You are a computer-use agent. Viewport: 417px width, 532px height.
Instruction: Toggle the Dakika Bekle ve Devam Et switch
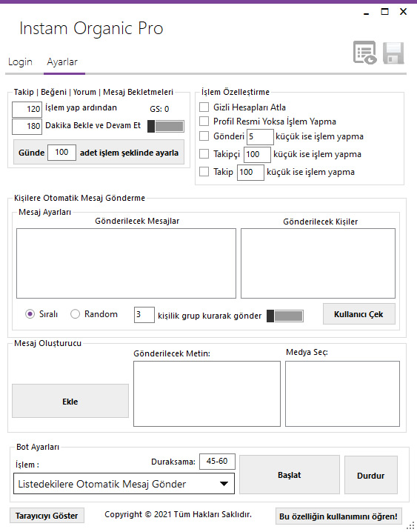point(166,127)
